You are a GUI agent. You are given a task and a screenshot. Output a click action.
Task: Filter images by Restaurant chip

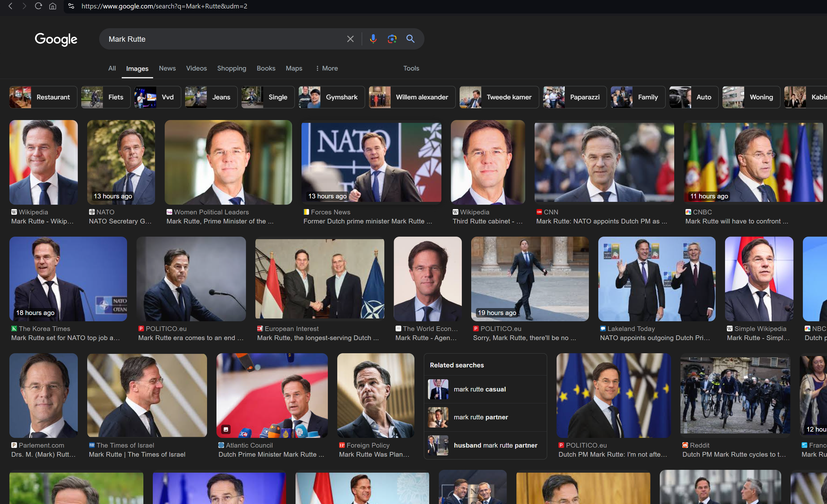pos(43,97)
